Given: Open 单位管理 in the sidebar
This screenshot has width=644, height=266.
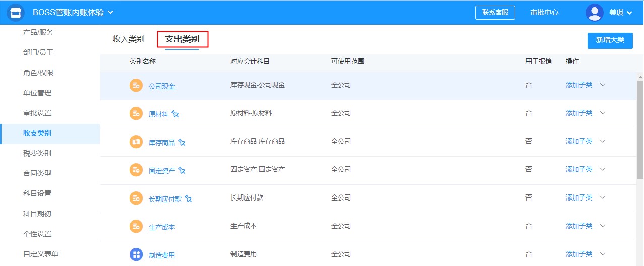Looking at the screenshot, I should tap(37, 93).
